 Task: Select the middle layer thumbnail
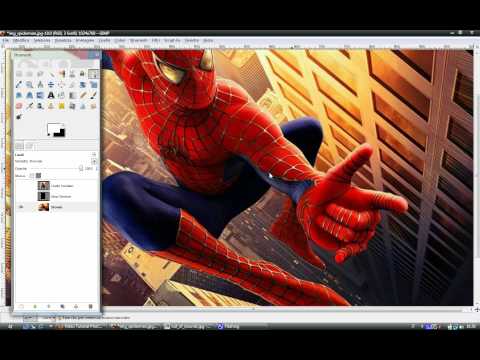43,196
